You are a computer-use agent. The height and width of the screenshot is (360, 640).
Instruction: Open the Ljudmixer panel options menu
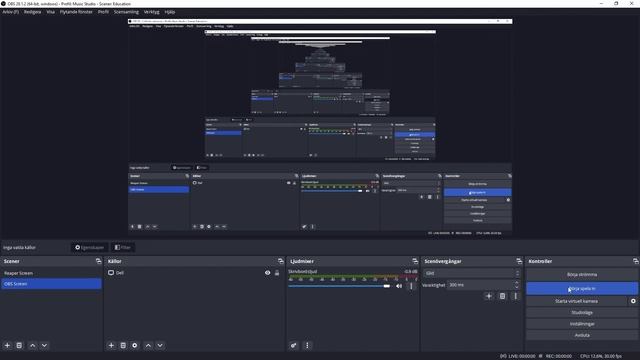tap(307, 345)
